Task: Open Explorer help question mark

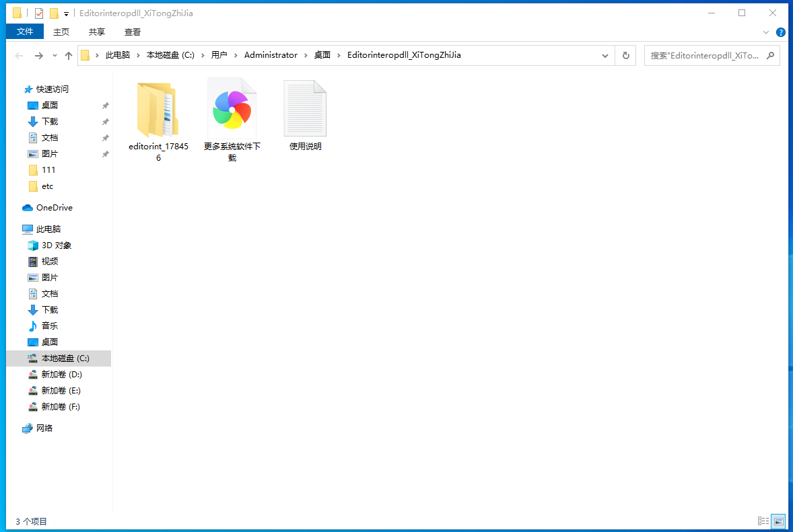Action: click(x=780, y=32)
